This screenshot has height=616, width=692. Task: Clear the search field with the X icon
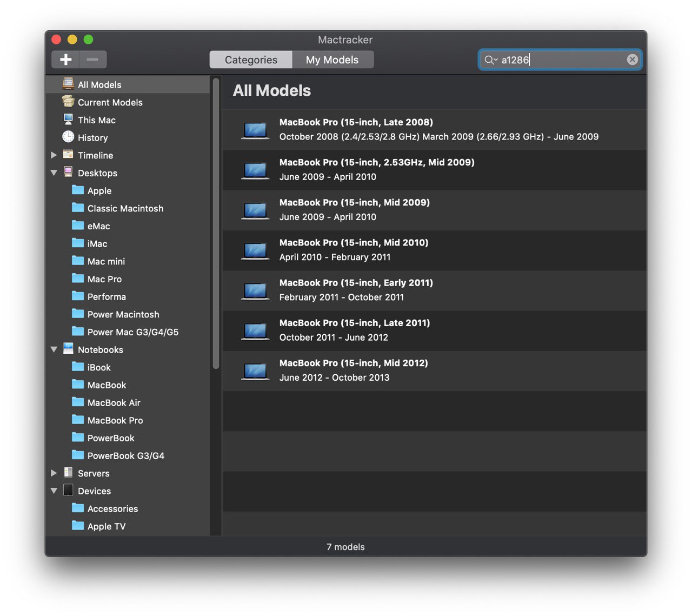[x=632, y=59]
